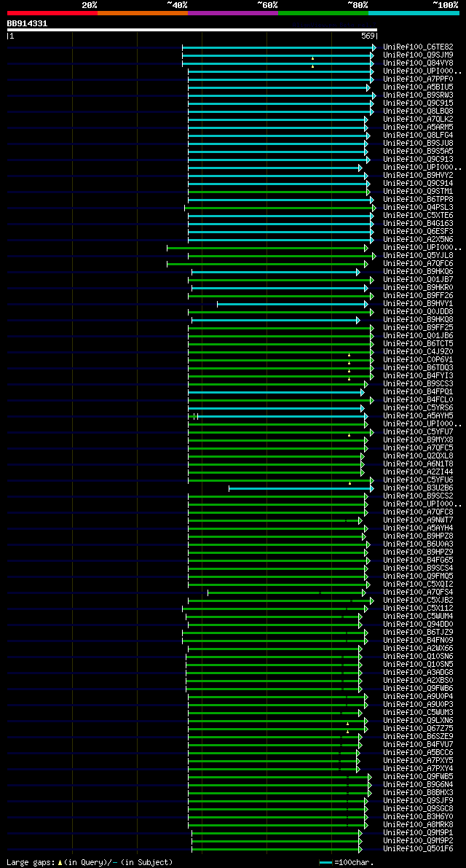Select the UniRef100_B6TJZ9 label
This screenshot has width=466, height=868.
418,633
